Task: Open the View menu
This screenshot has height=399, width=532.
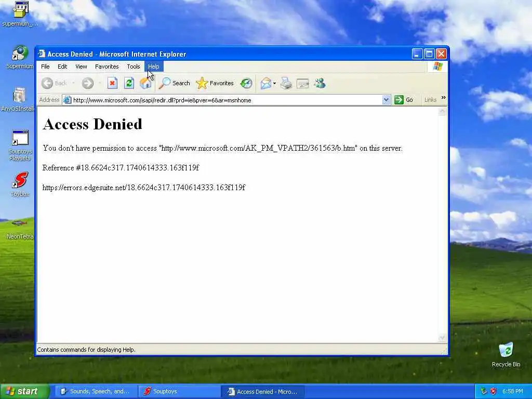Action: [81, 66]
